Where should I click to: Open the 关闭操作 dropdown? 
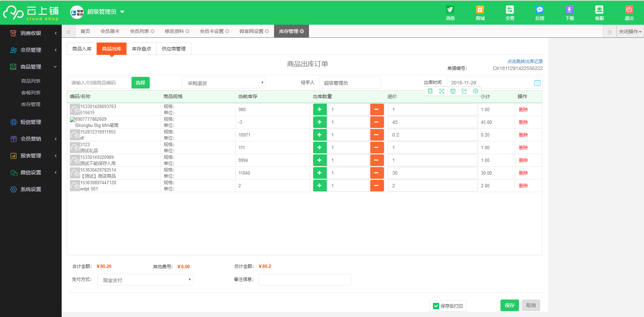point(630,31)
